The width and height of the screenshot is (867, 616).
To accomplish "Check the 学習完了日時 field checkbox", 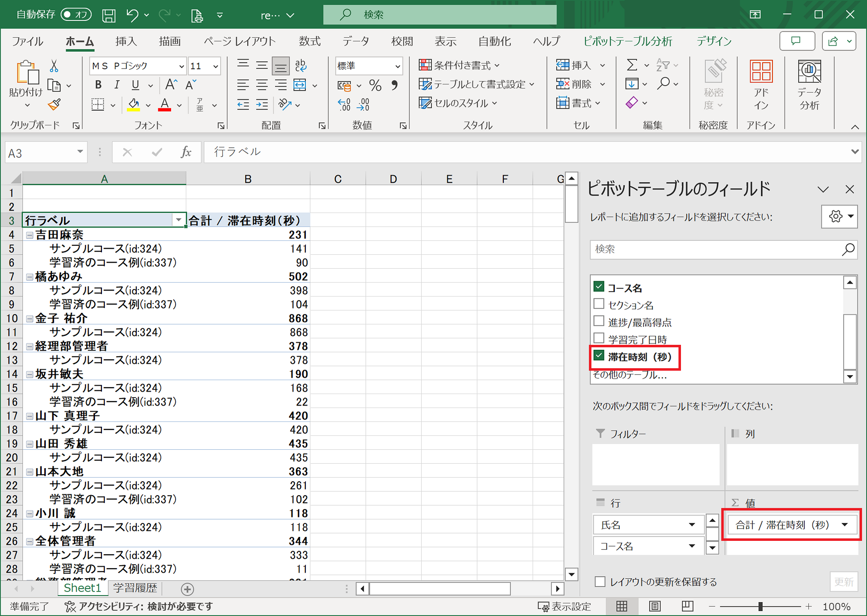I will (599, 338).
